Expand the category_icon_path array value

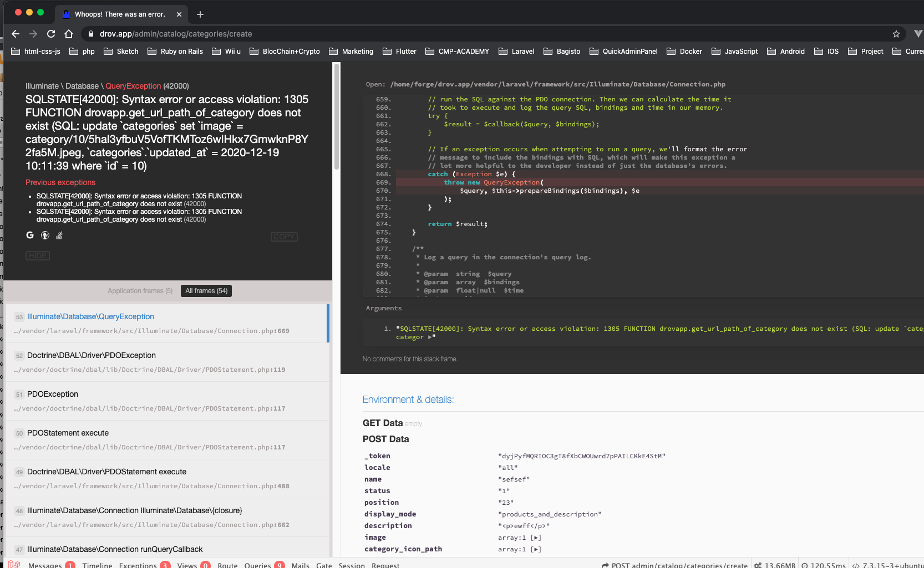click(536, 549)
